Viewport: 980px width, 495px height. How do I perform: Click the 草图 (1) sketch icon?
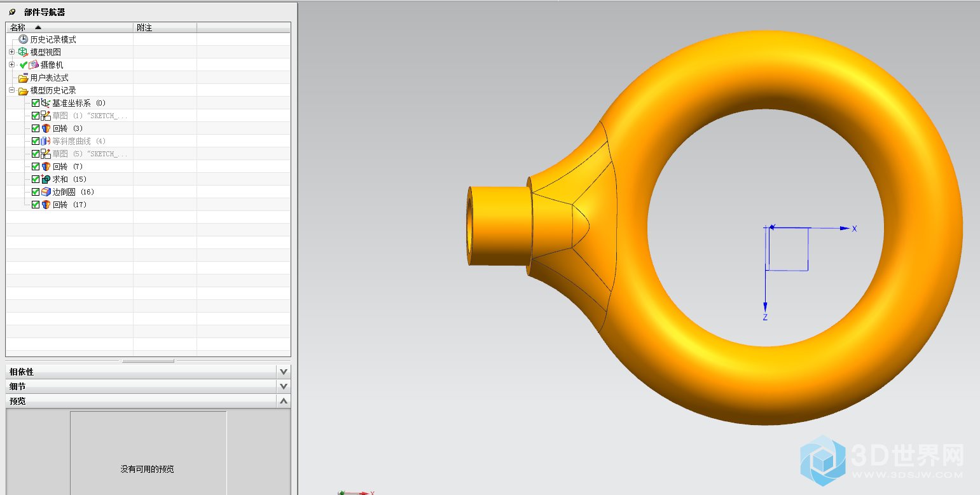[46, 116]
